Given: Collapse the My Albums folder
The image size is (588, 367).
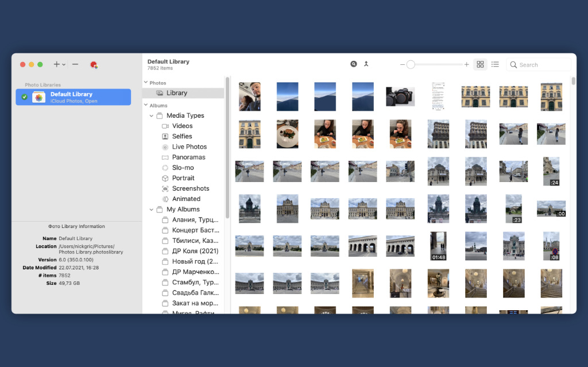Looking at the screenshot, I should (x=152, y=210).
